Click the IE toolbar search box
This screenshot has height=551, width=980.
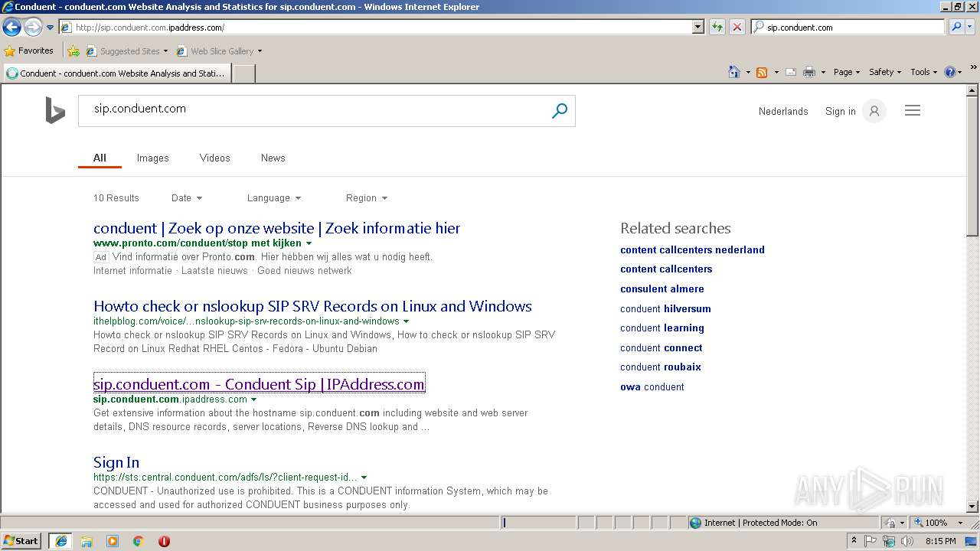point(848,27)
